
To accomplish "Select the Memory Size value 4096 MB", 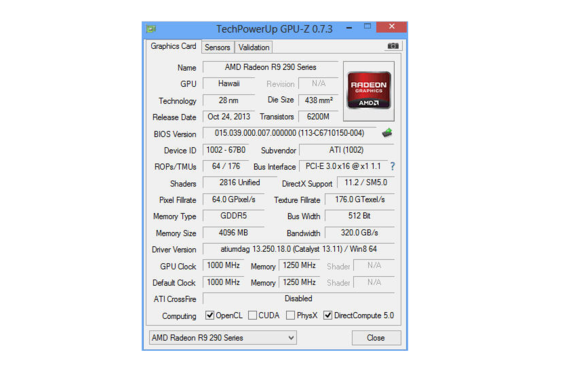I will point(233,233).
